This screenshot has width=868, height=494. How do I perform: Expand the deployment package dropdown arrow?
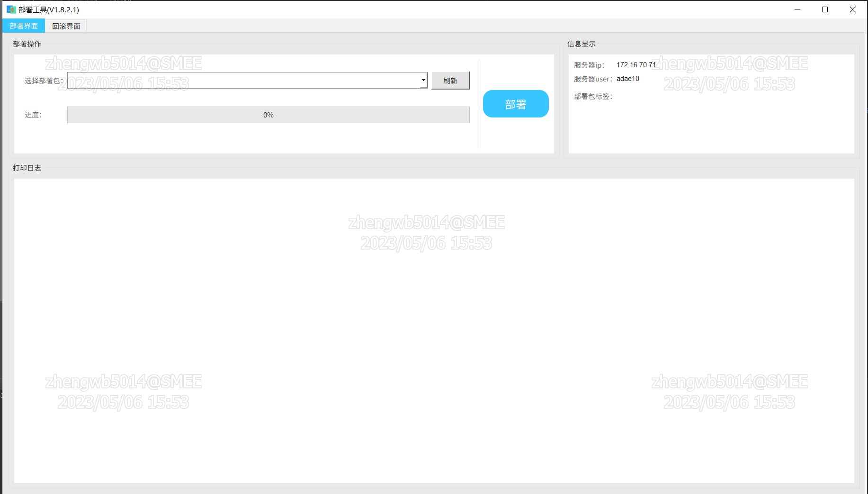point(423,81)
